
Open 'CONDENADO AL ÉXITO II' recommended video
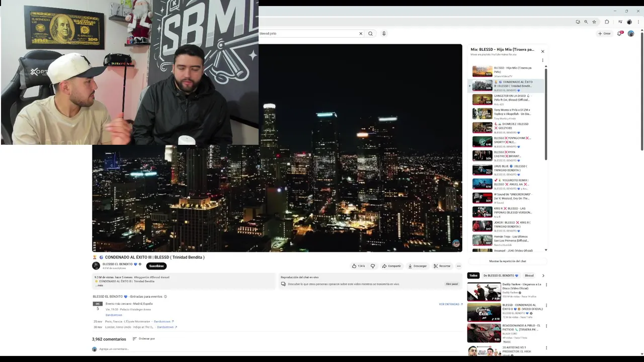coord(504,313)
